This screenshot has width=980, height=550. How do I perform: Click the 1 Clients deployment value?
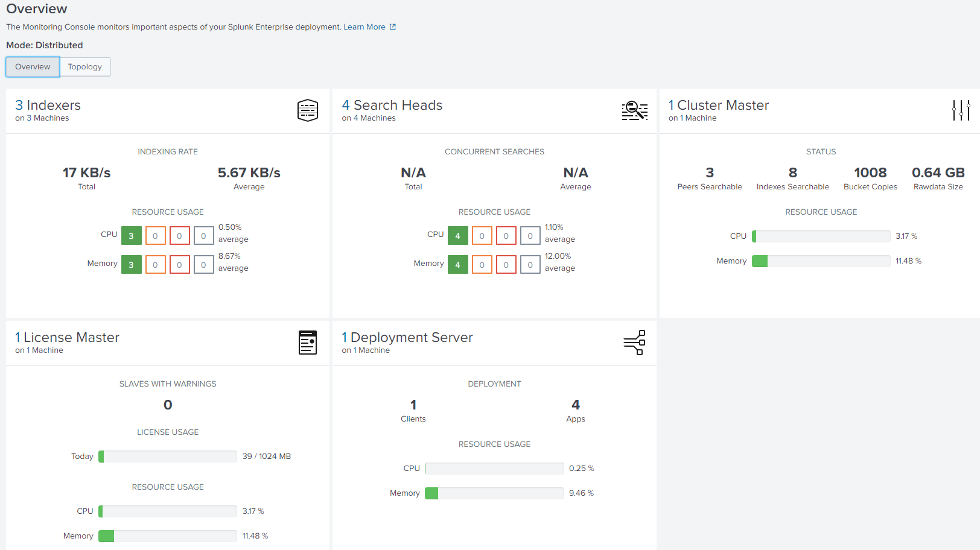point(413,405)
